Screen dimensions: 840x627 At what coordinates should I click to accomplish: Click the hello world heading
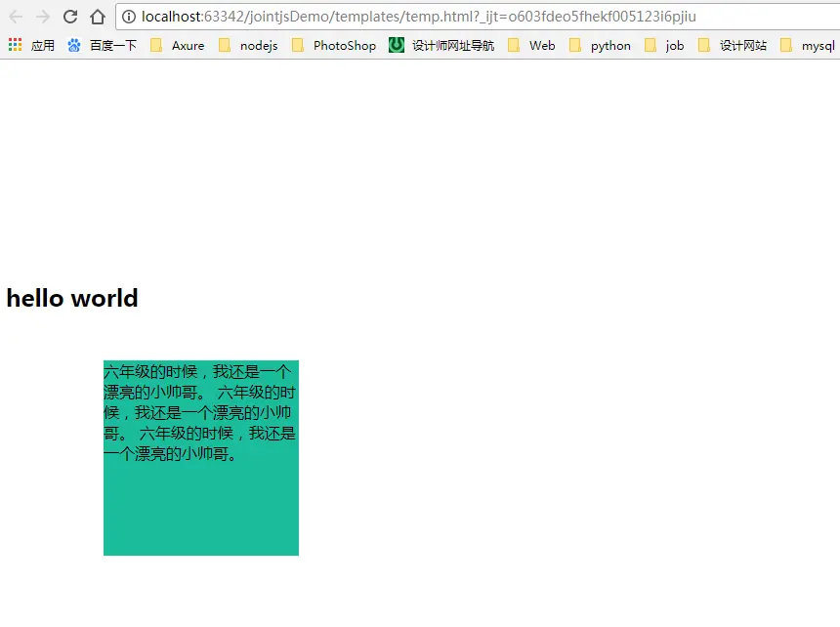(72, 298)
